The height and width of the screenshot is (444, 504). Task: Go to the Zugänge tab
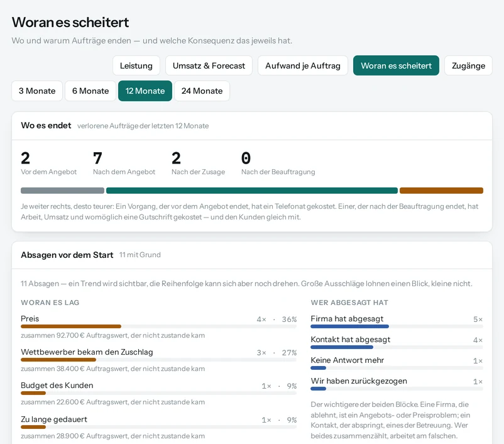468,65
